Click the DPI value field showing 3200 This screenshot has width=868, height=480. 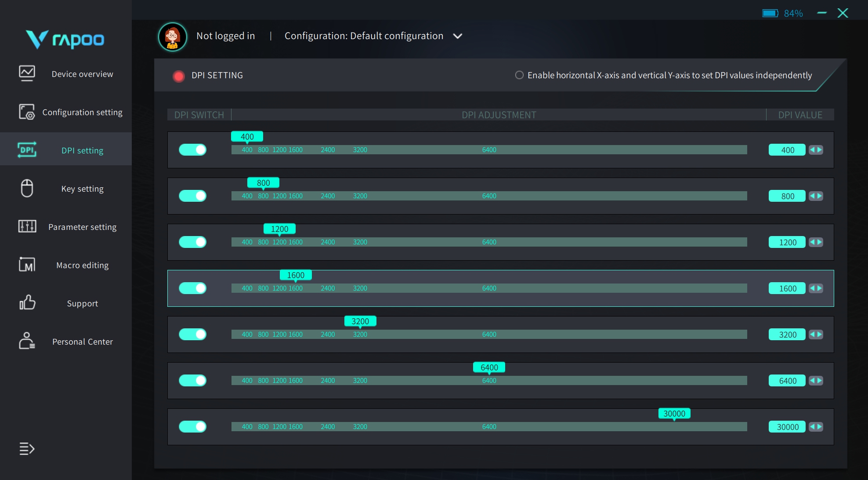coord(787,335)
